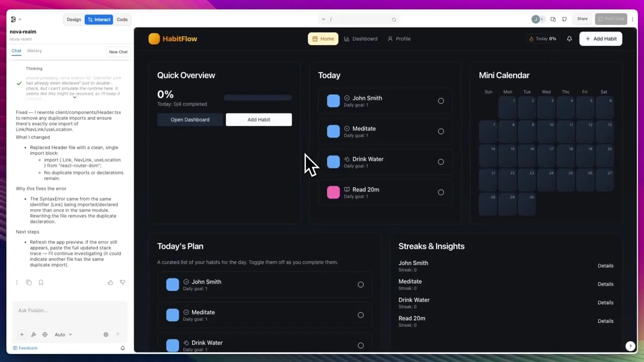This screenshot has width=644, height=362.
Task: Click the plus attach button in chat
Action: 22,334
